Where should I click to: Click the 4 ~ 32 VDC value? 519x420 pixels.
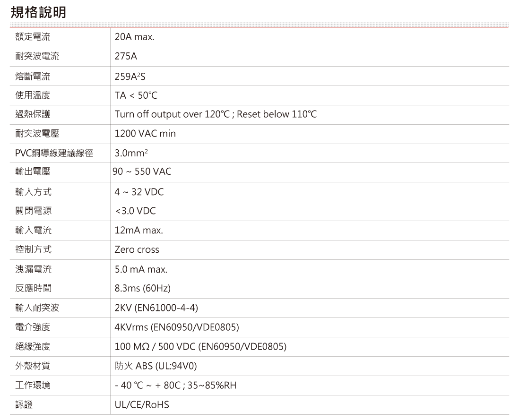tap(139, 192)
